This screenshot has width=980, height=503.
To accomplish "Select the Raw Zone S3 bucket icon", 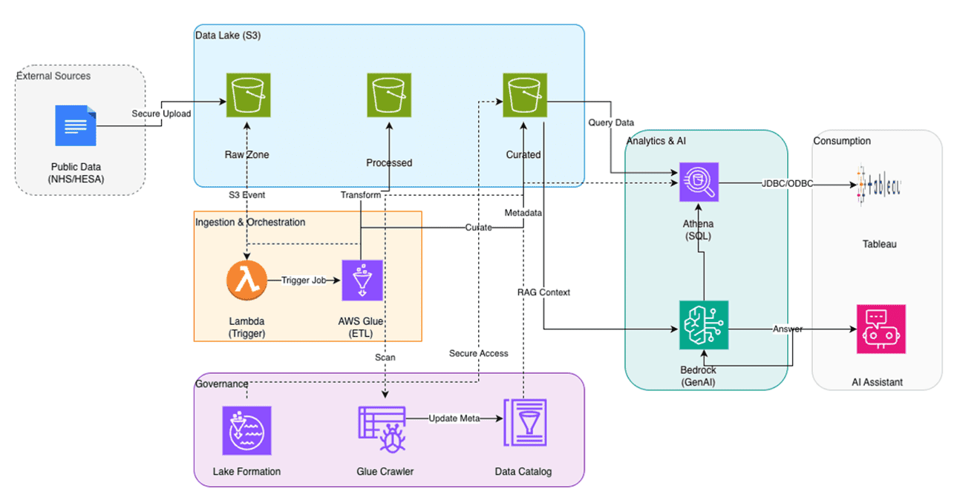I will pyautogui.click(x=246, y=95).
